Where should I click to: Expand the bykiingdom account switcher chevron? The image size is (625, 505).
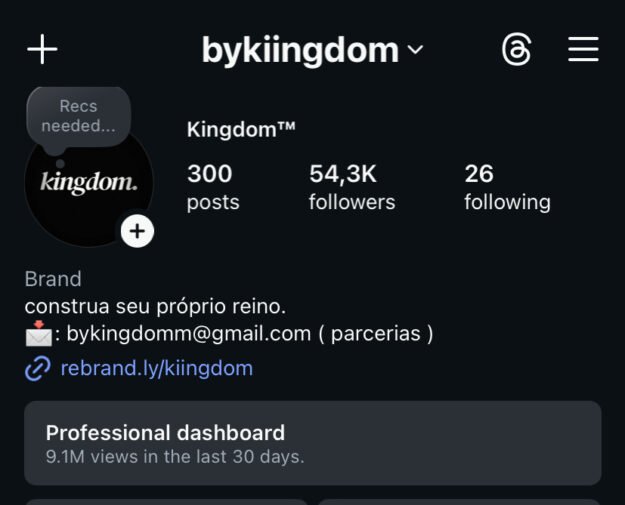415,49
